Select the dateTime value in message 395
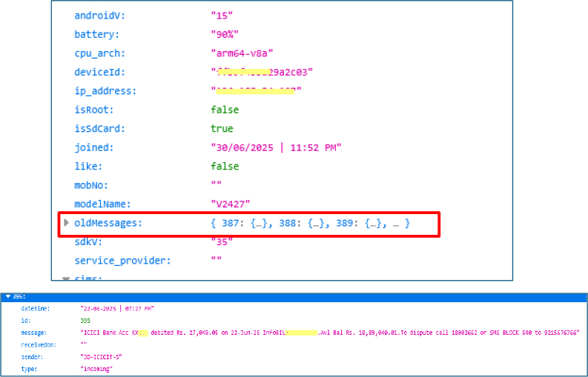Image resolution: width=588 pixels, height=377 pixels. [117, 308]
